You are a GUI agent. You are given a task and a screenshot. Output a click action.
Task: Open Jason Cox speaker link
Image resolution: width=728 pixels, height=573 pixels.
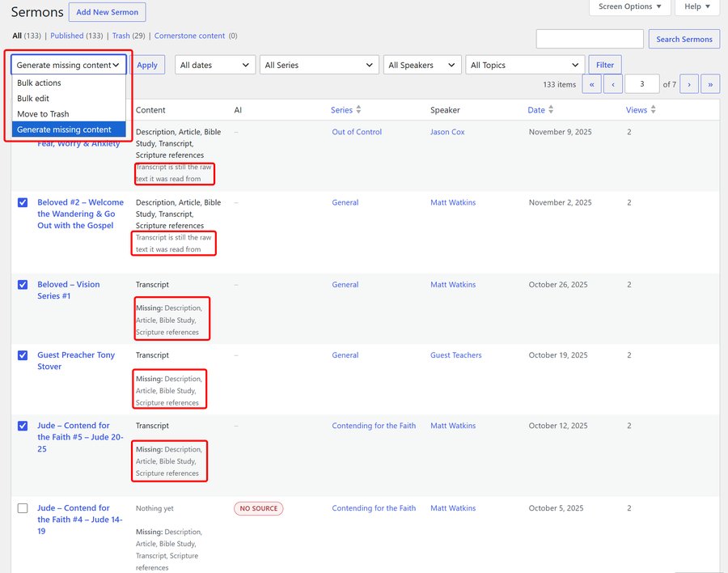tap(447, 132)
